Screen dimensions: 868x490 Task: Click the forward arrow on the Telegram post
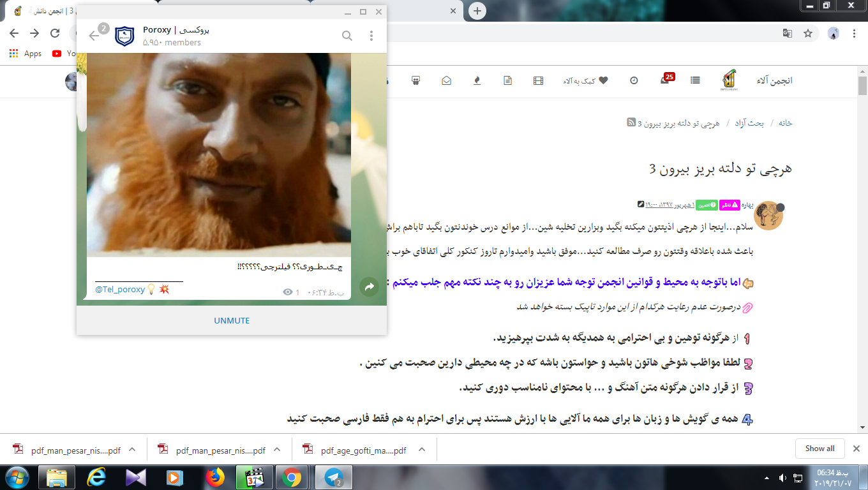click(369, 287)
